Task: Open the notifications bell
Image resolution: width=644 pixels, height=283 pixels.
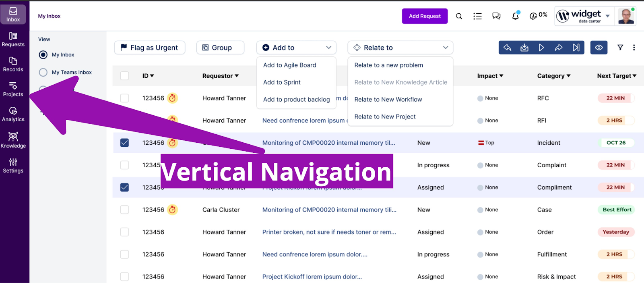Action: point(515,16)
